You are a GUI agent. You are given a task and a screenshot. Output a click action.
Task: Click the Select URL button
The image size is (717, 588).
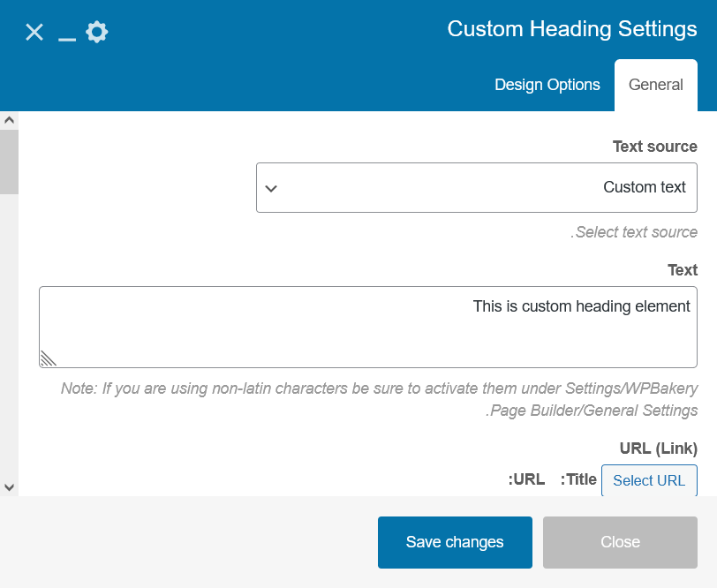coord(649,480)
